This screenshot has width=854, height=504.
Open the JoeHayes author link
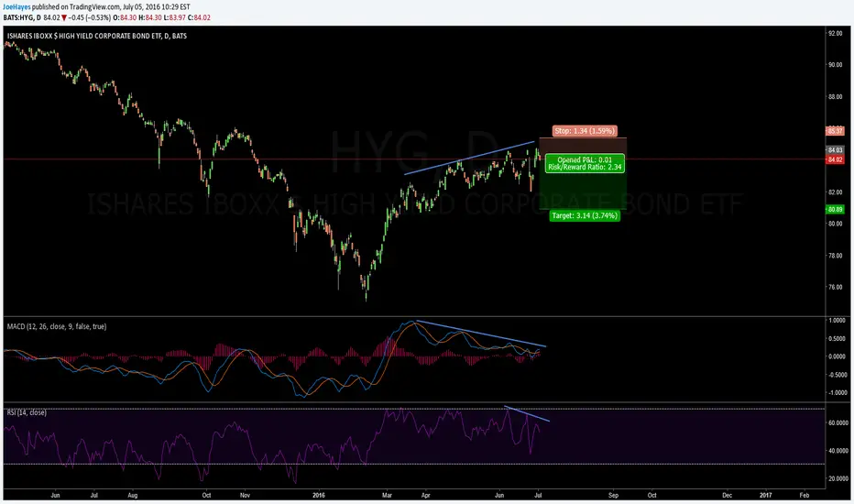pyautogui.click(x=16, y=7)
